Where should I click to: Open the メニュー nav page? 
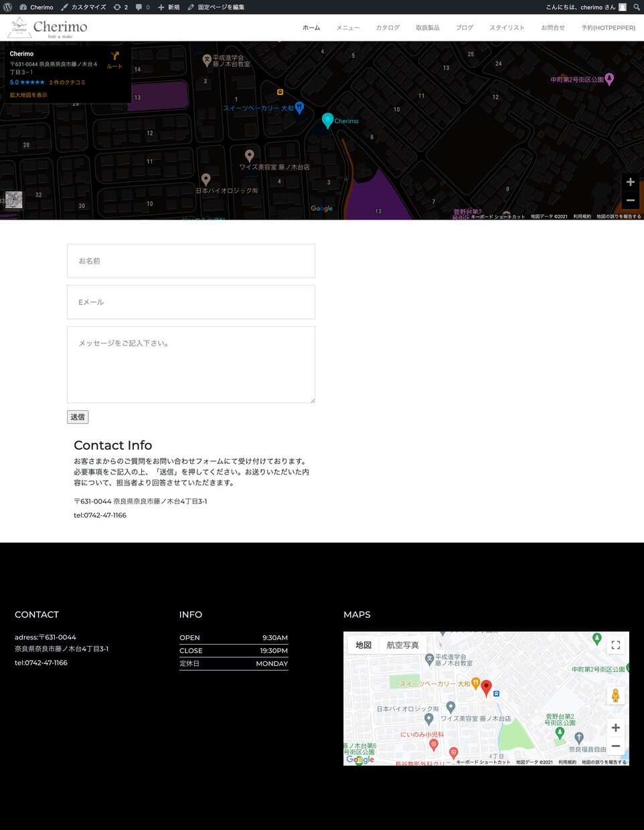[347, 27]
